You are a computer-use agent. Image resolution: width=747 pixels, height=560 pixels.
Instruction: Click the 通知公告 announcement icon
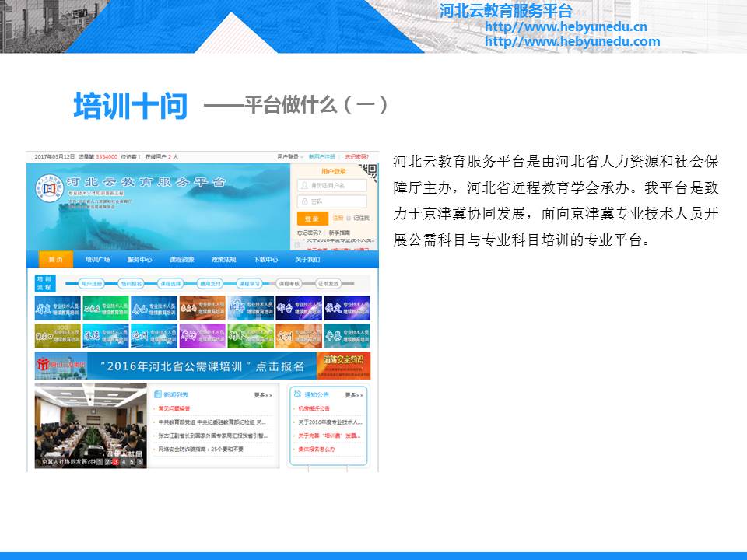point(298,394)
